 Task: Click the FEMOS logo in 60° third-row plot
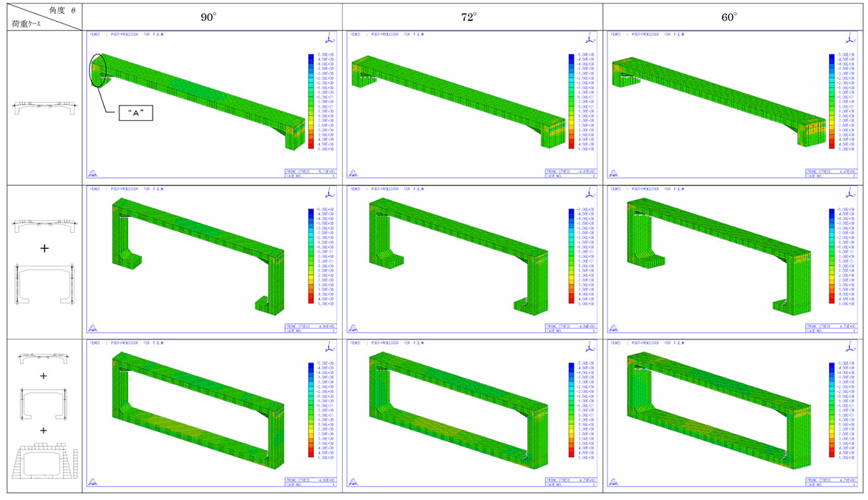(x=612, y=480)
